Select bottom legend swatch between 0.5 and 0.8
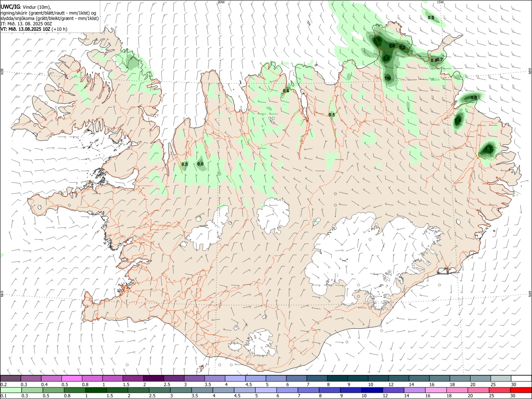 tap(54, 390)
